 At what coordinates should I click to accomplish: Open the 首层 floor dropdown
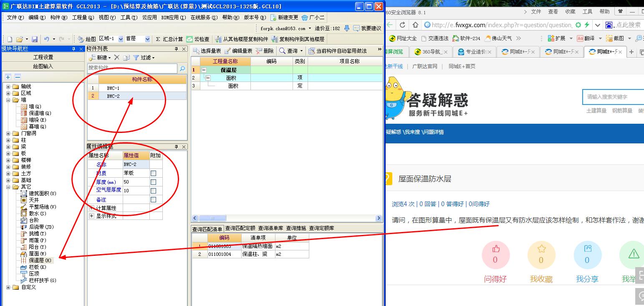(147, 39)
